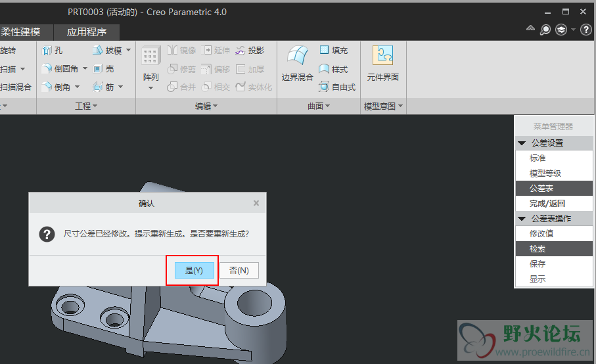Open the 模型意图 group dropdown
This screenshot has width=596, height=364.
pos(383,106)
